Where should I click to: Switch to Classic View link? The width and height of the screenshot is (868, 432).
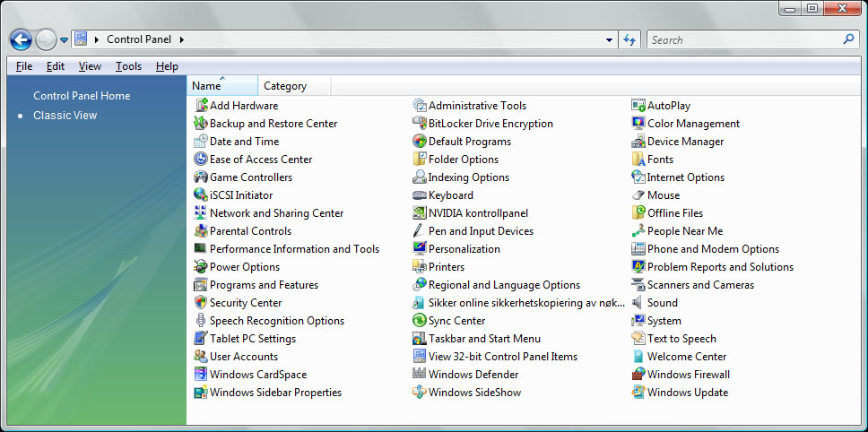[x=65, y=115]
